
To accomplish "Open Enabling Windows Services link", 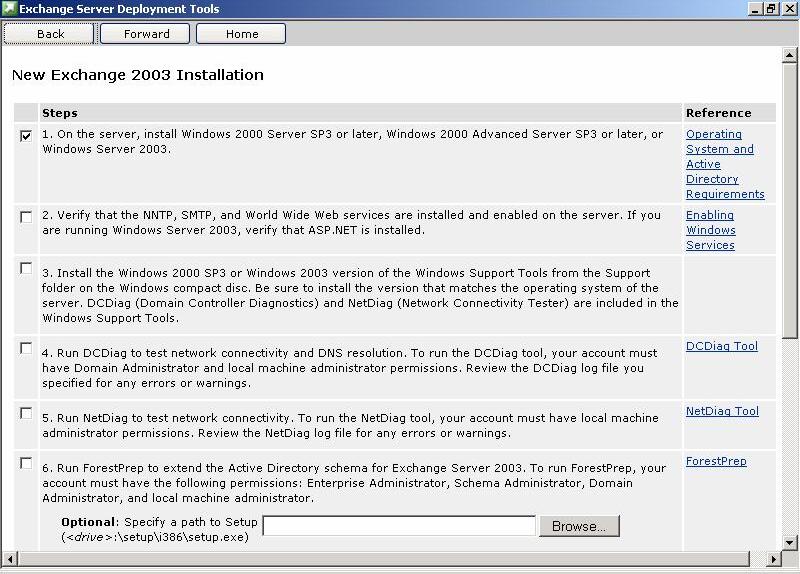I will click(x=711, y=230).
